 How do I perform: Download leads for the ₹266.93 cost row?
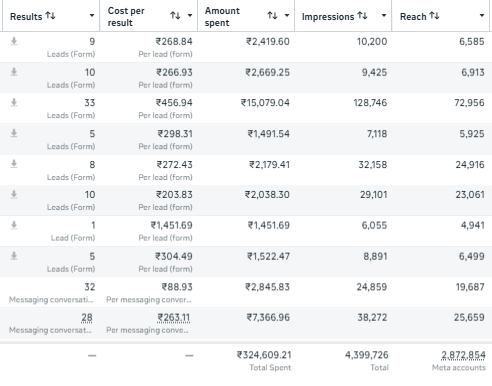[x=14, y=72]
